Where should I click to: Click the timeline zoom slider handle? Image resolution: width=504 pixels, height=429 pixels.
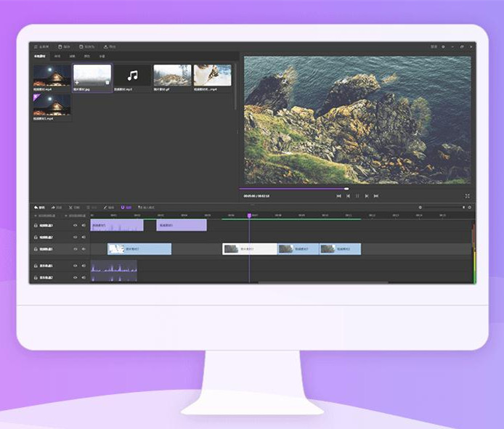463,208
